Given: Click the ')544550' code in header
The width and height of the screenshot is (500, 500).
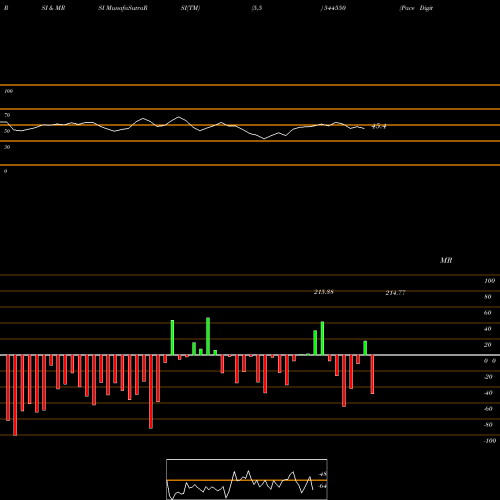Looking at the screenshot, I should (333, 8).
